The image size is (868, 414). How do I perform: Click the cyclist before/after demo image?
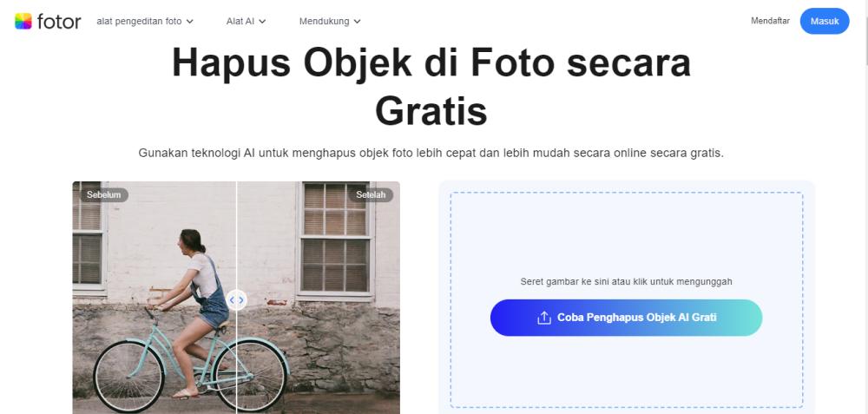pos(236,298)
